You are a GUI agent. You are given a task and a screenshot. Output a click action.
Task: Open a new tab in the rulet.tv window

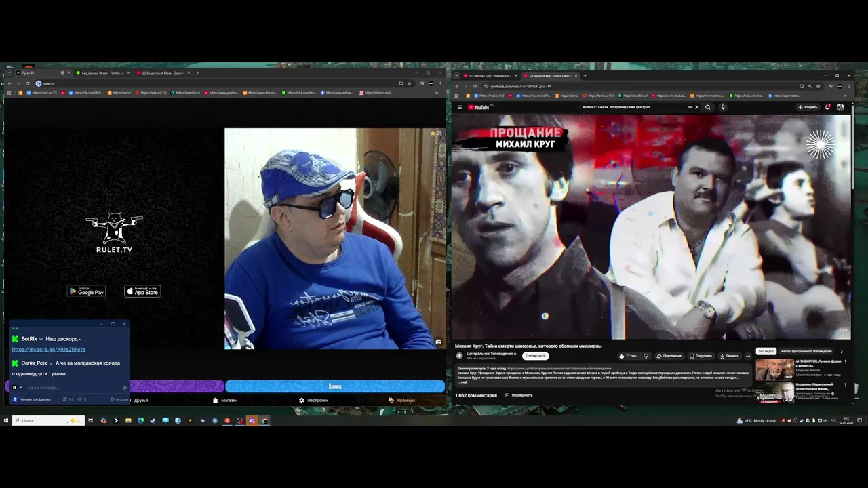point(197,73)
